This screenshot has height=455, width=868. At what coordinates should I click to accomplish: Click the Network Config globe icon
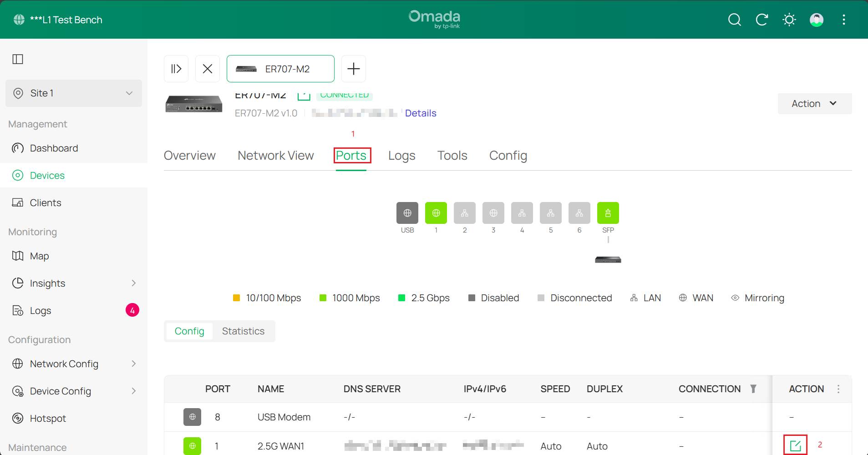pos(18,364)
